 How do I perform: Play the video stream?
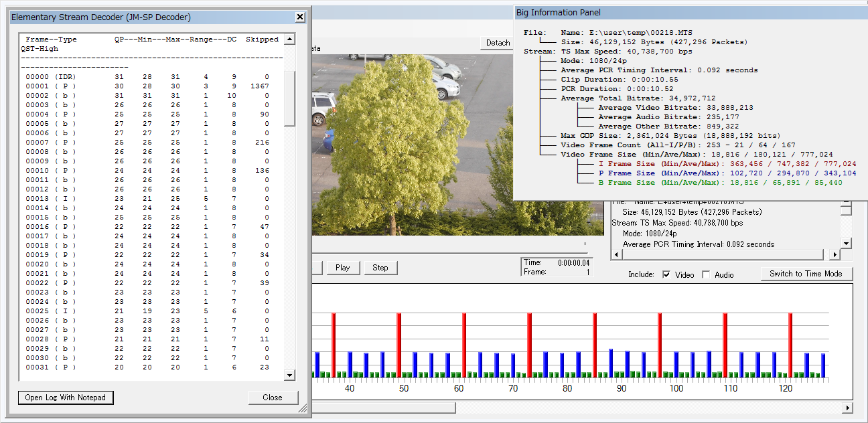click(x=343, y=268)
